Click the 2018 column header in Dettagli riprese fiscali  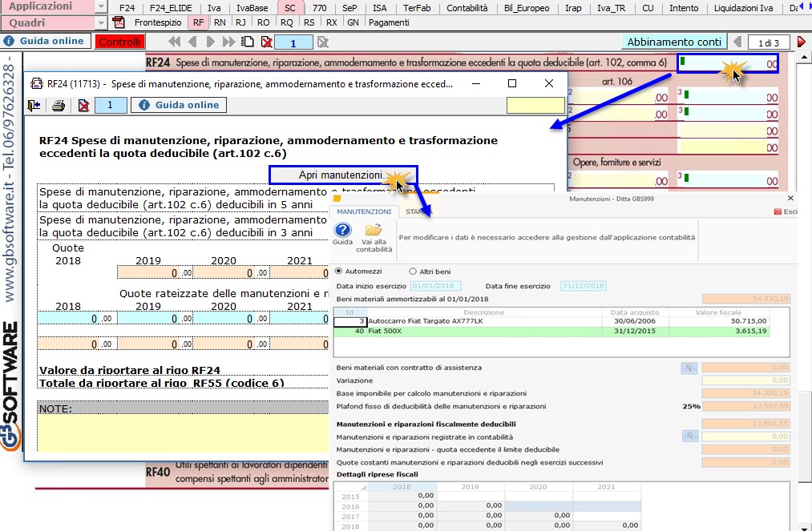click(x=402, y=487)
